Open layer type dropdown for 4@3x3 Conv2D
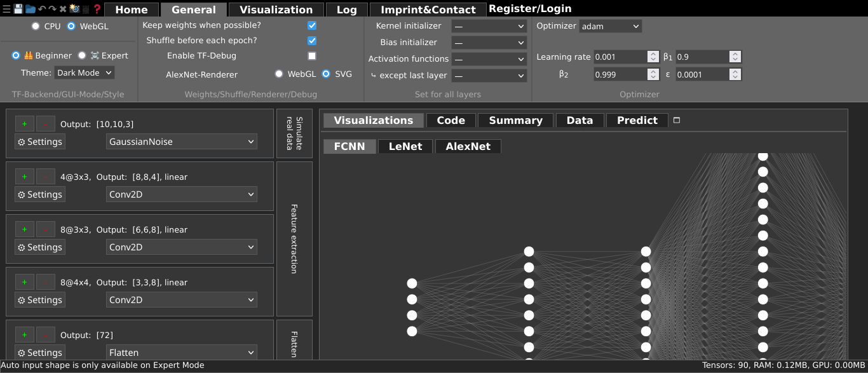868x373 pixels. click(182, 194)
